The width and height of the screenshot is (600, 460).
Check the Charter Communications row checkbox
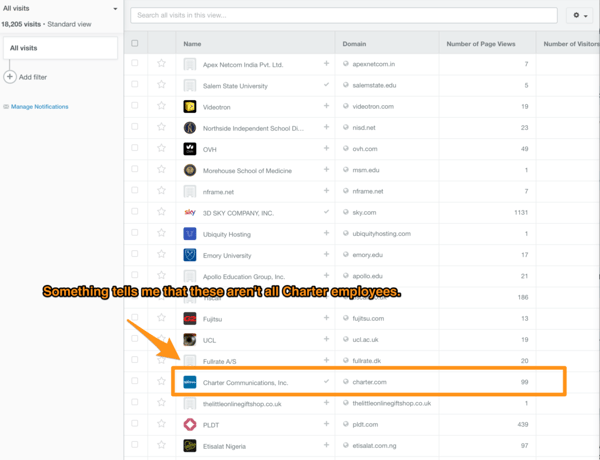135,381
